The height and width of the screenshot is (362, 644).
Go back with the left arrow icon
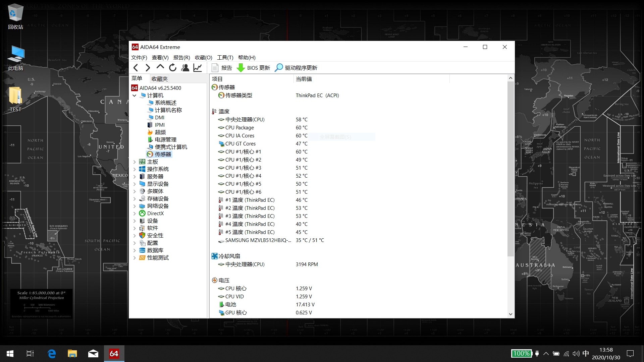pyautogui.click(x=136, y=68)
